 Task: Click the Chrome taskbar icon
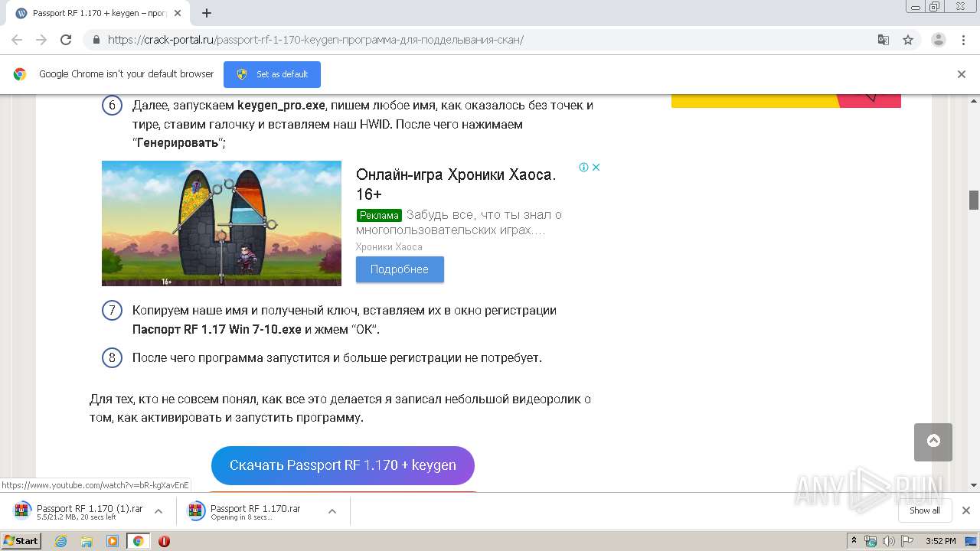pos(139,541)
